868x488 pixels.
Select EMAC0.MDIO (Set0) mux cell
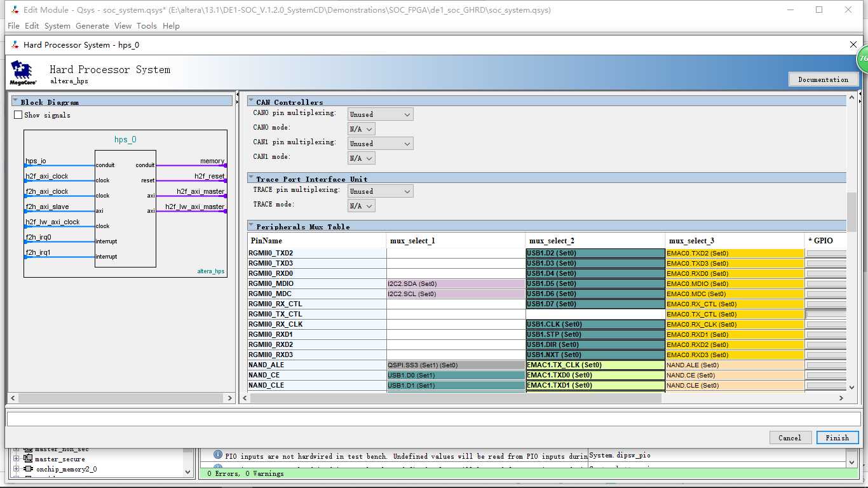point(735,283)
